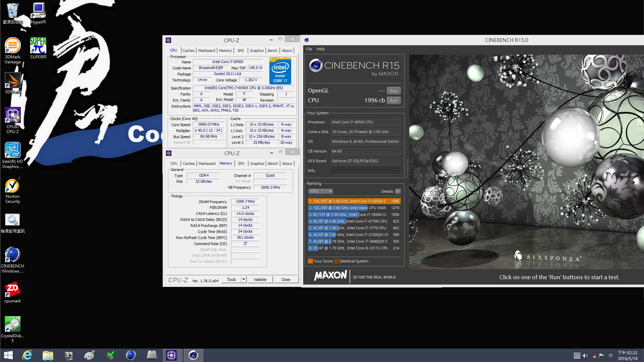This screenshot has width=644, height=362.
Task: Click the Windows Start button
Action: [x=8, y=355]
